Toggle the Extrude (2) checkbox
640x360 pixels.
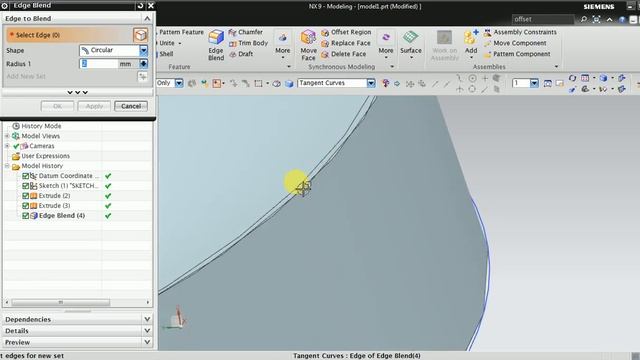point(25,196)
